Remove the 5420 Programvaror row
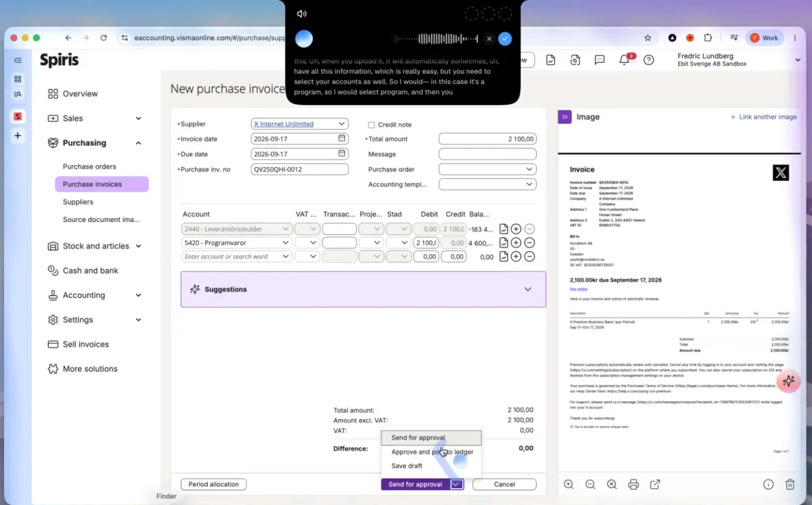The height and width of the screenshot is (505, 812). tap(530, 242)
